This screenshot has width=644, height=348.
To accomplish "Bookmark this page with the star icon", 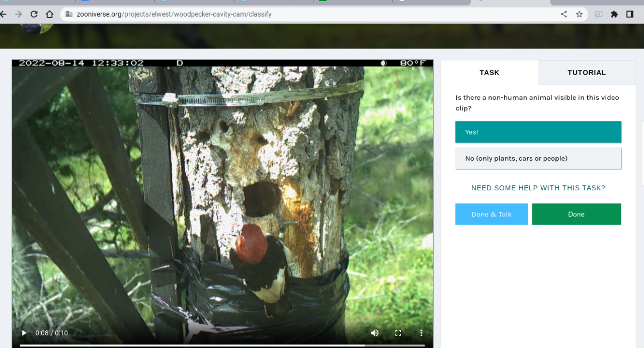I will pos(579,14).
